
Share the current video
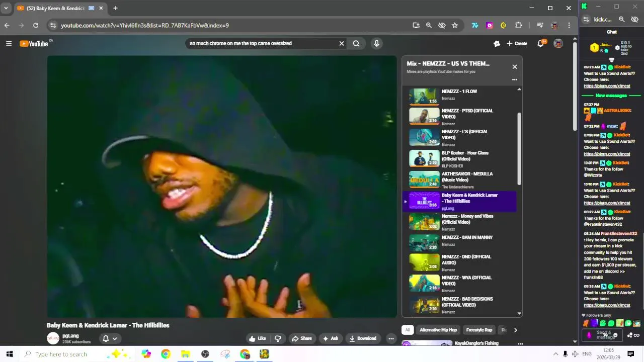pyautogui.click(x=302, y=338)
